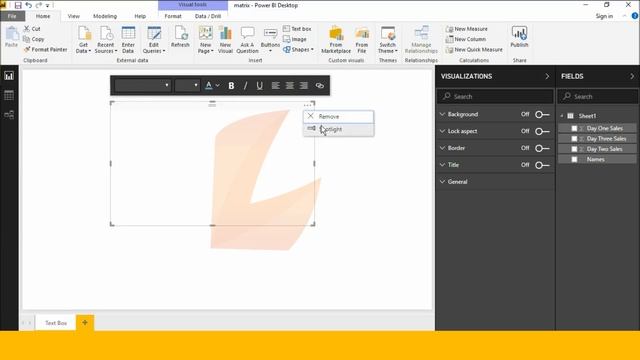Open the File menu
Image resolution: width=640 pixels, height=360 pixels.
pos(12,16)
